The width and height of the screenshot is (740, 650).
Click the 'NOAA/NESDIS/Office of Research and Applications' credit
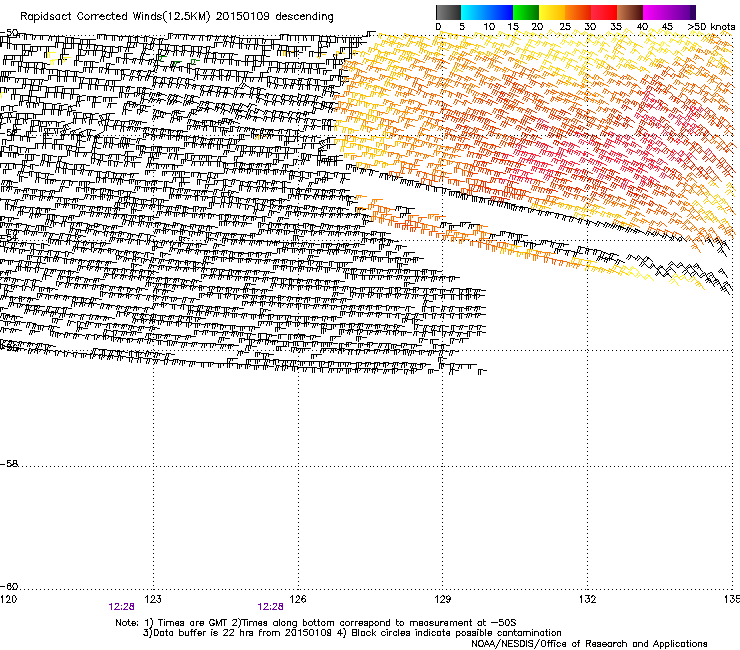point(589,644)
